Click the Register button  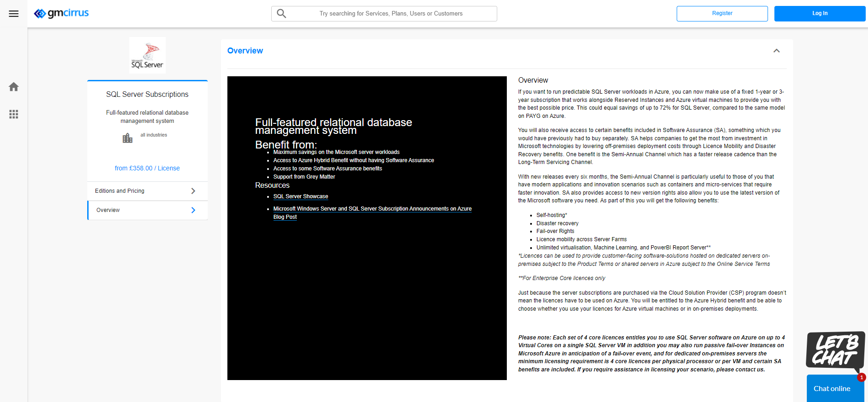point(722,14)
